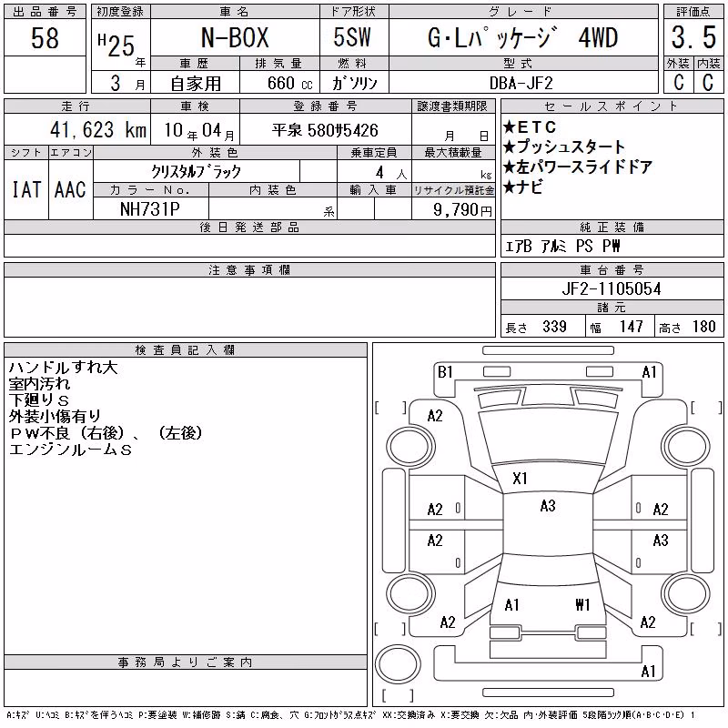Screen dimensions: 728x728
Task: Select the 車台番号 header
Action: 612,269
